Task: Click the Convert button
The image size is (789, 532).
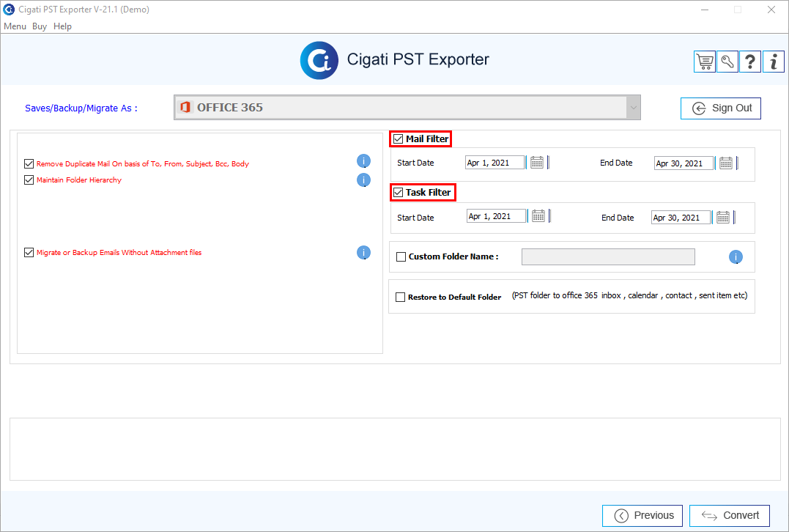Action: pyautogui.click(x=729, y=515)
